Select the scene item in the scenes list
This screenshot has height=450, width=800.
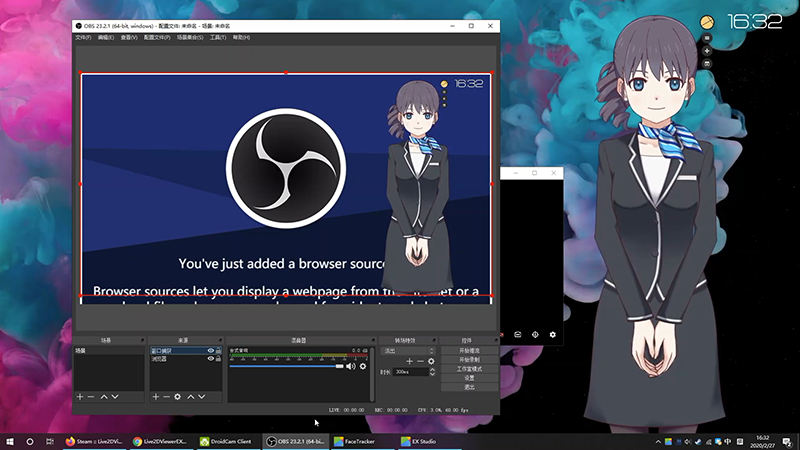click(109, 351)
